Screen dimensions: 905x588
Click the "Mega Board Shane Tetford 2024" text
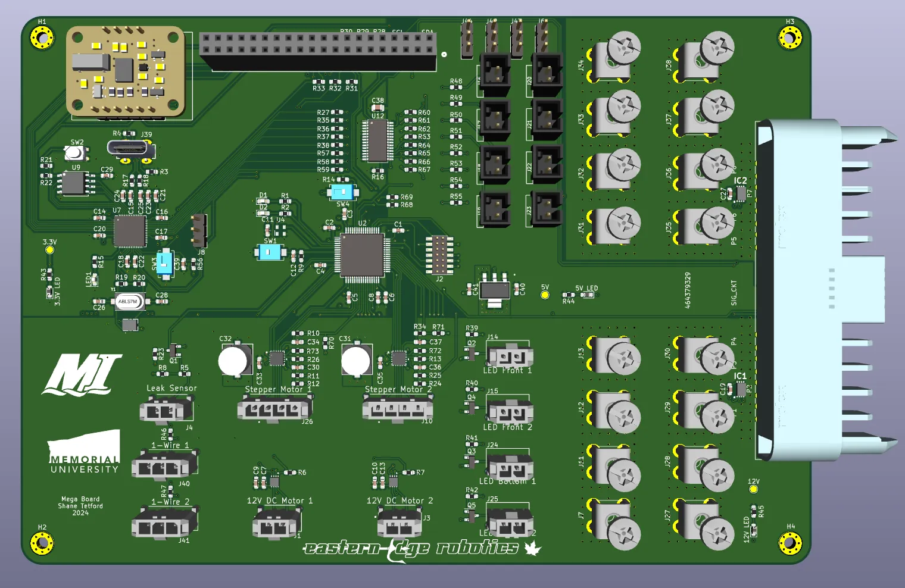(x=80, y=506)
